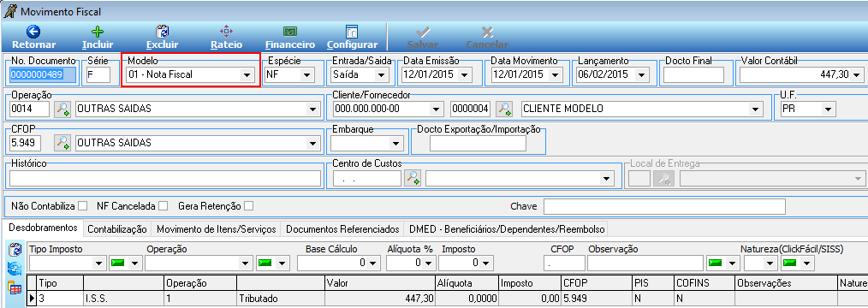Viewport: 868px width, 308px height.
Task: Delete the record with Excluir
Action: [x=162, y=38]
